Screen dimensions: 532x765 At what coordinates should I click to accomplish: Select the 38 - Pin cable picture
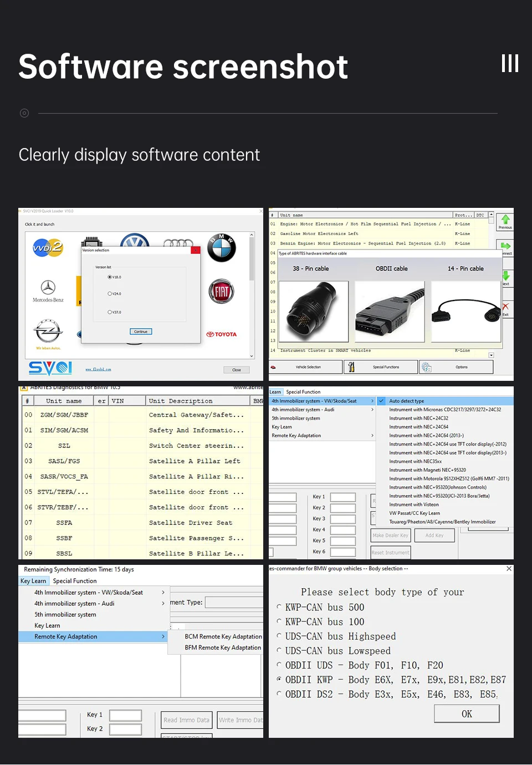pyautogui.click(x=314, y=311)
